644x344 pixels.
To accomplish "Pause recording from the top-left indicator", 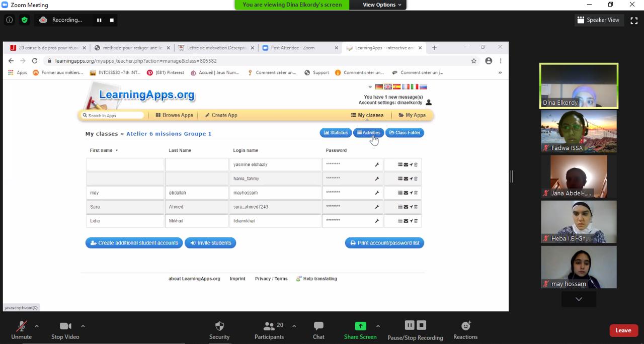I will click(99, 20).
